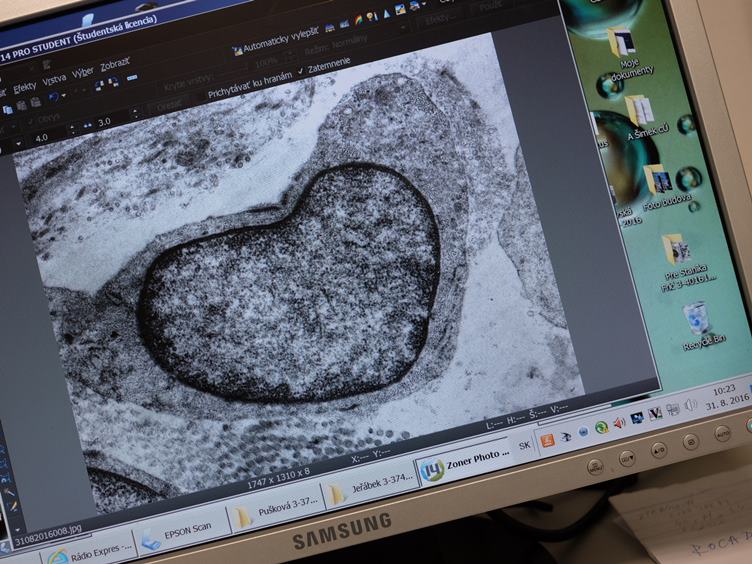Click the first icon after Automaticky vylepšiť
The image size is (752, 564).
[x=330, y=27]
